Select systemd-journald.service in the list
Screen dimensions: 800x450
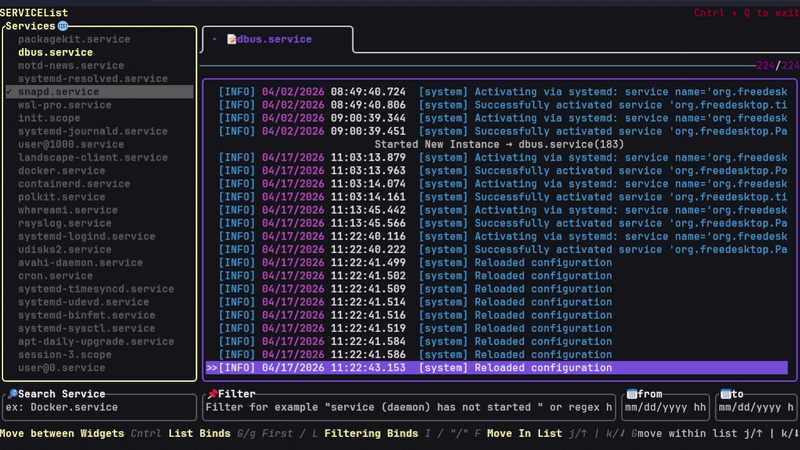pyautogui.click(x=99, y=132)
